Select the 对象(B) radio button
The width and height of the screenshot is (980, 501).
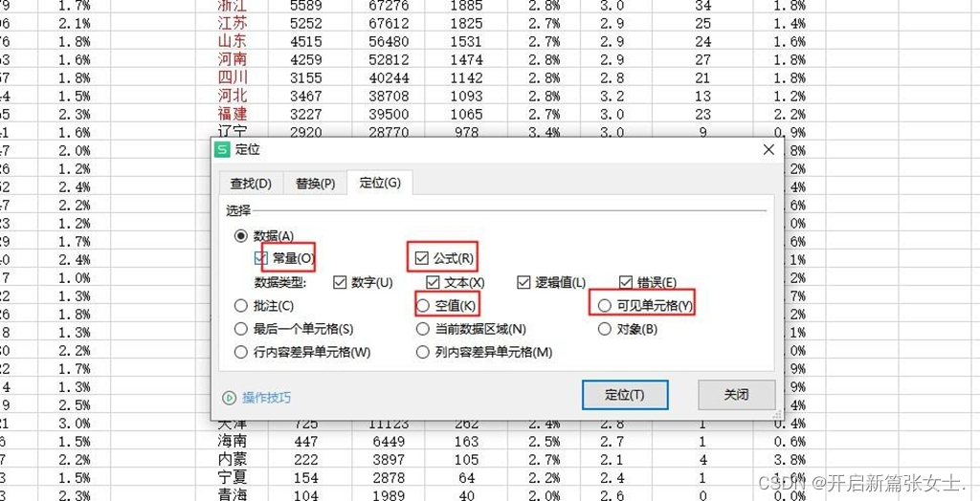[605, 329]
